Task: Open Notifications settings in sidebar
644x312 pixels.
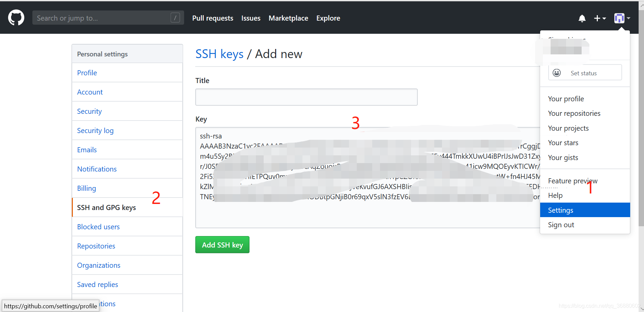Action: 127,169
